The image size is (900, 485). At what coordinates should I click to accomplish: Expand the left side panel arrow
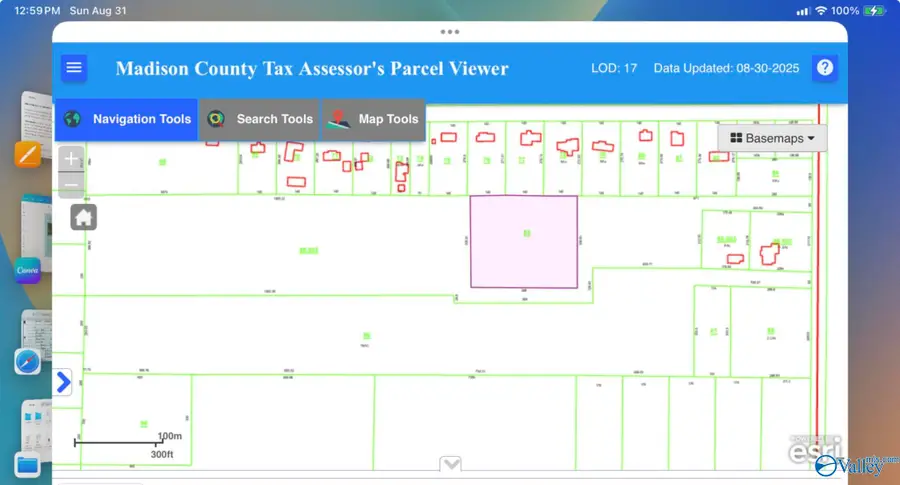(63, 382)
